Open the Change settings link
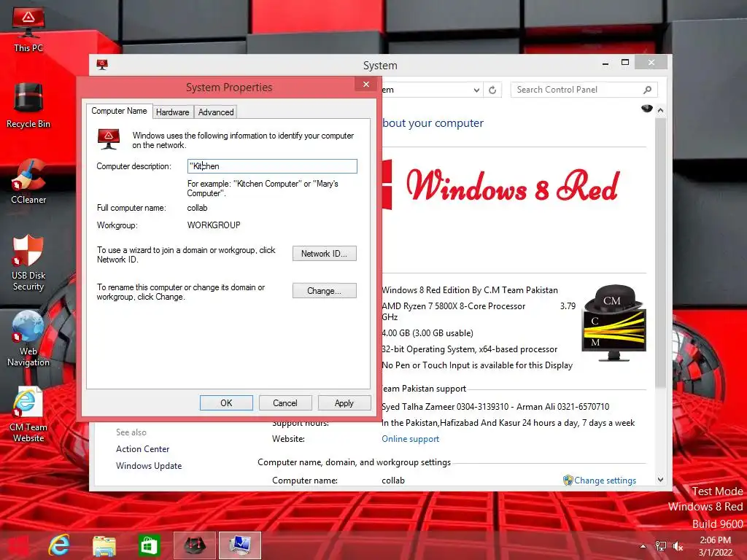The image size is (747, 560). [x=605, y=481]
